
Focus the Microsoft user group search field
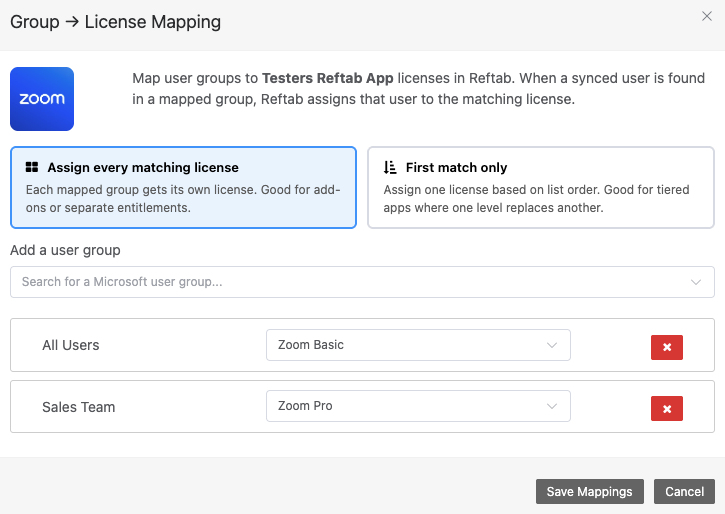point(362,282)
